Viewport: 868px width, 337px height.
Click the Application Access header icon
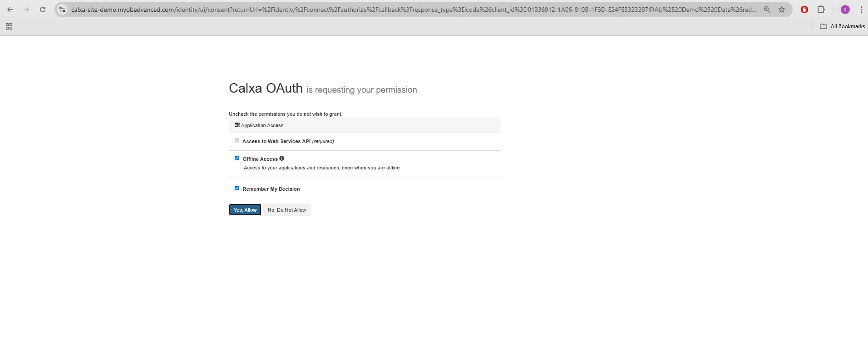(x=237, y=125)
